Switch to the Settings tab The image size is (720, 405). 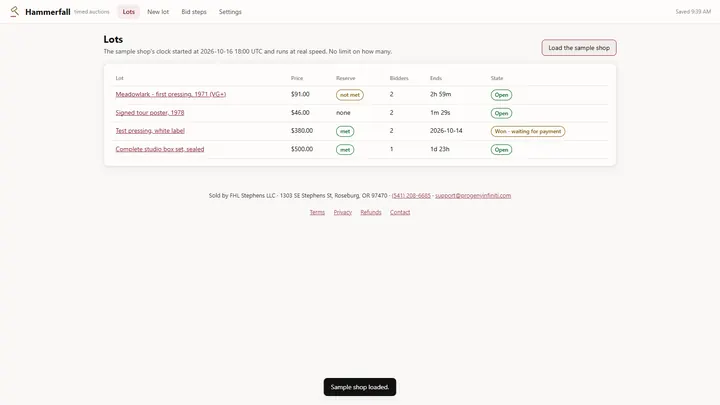[x=230, y=12]
